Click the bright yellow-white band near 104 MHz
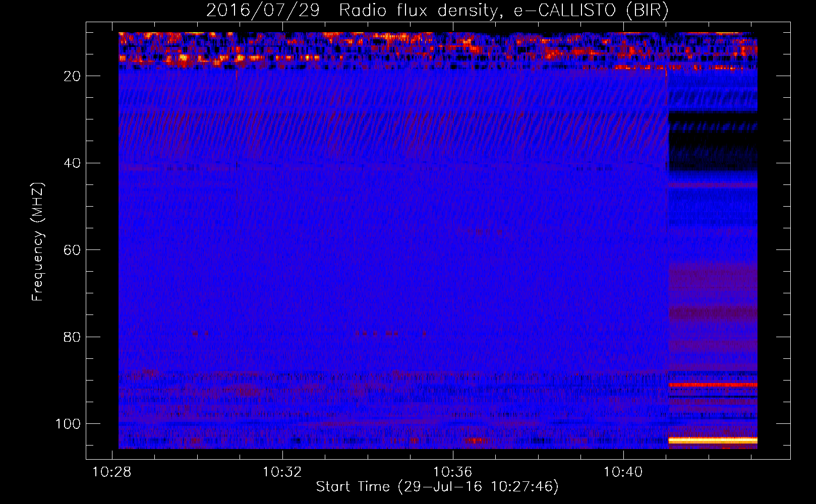This screenshot has width=816, height=504. [x=713, y=440]
